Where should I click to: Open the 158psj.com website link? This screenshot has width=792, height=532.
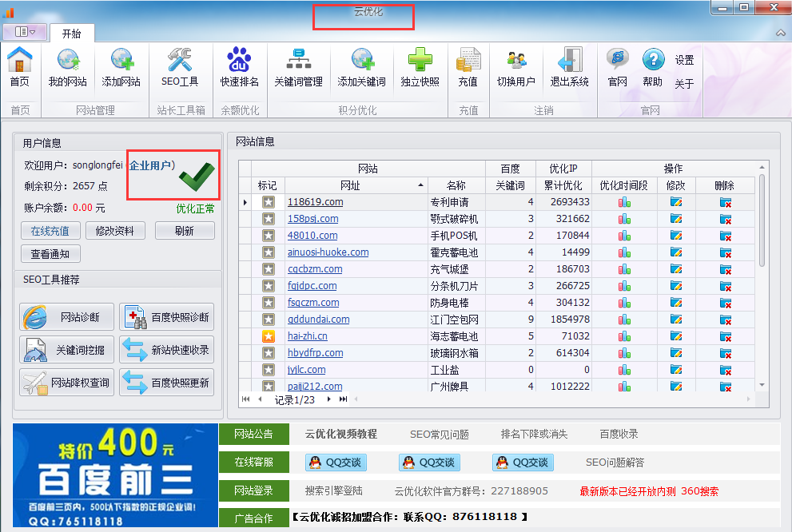[312, 219]
